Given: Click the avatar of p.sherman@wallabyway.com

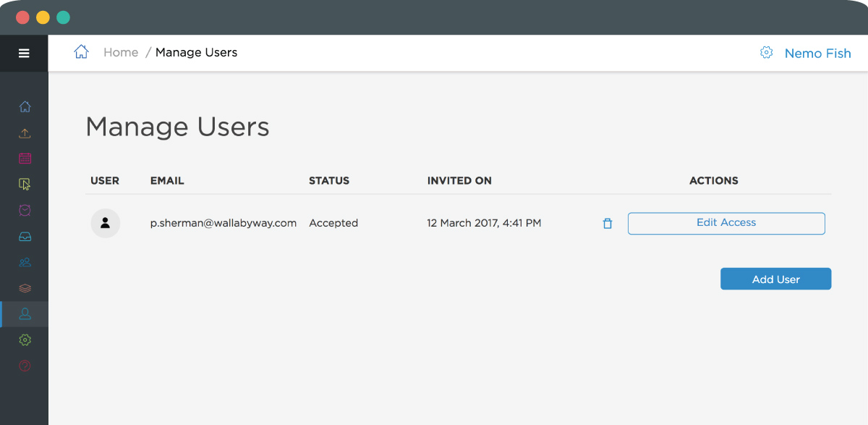Looking at the screenshot, I should tap(105, 223).
